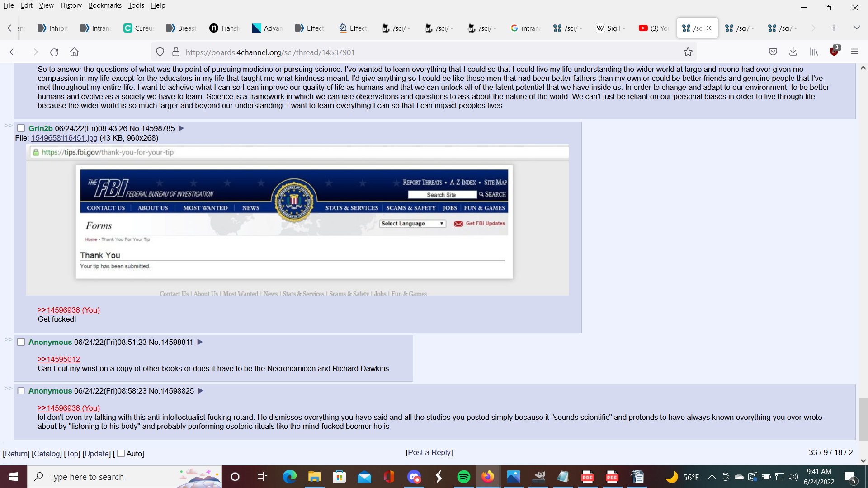Open Spotify from the taskbar
The height and width of the screenshot is (488, 868).
463,477
